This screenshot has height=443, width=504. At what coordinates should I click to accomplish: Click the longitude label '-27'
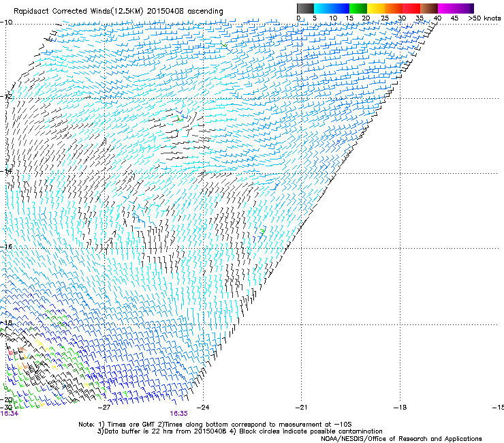(x=104, y=408)
